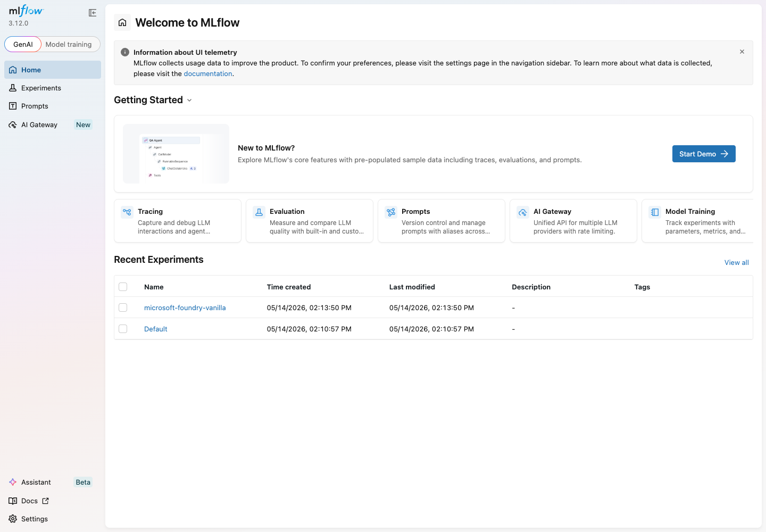
Task: Click the Last modified column header
Action: (x=412, y=287)
